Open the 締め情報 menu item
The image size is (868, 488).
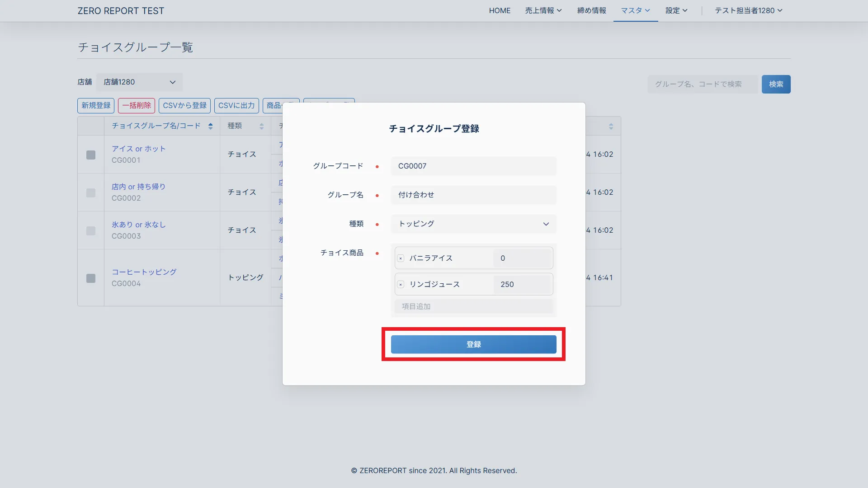(591, 11)
